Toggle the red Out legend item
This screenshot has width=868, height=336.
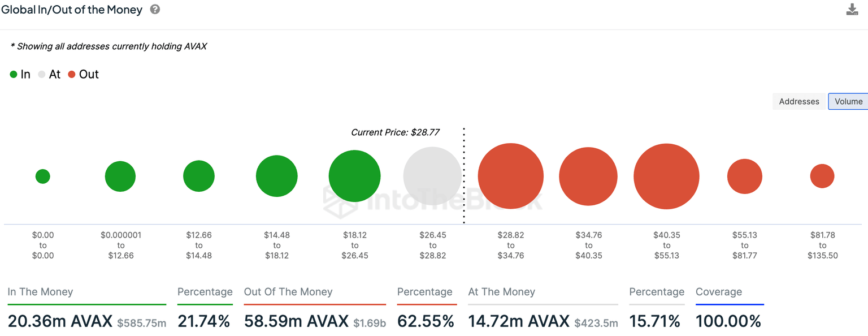coord(83,74)
